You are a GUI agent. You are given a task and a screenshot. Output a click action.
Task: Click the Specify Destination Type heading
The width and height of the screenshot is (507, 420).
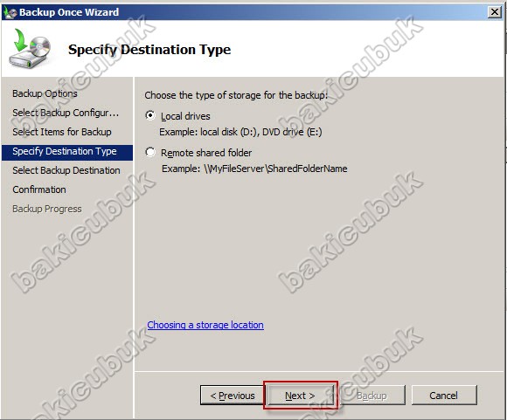coord(149,50)
